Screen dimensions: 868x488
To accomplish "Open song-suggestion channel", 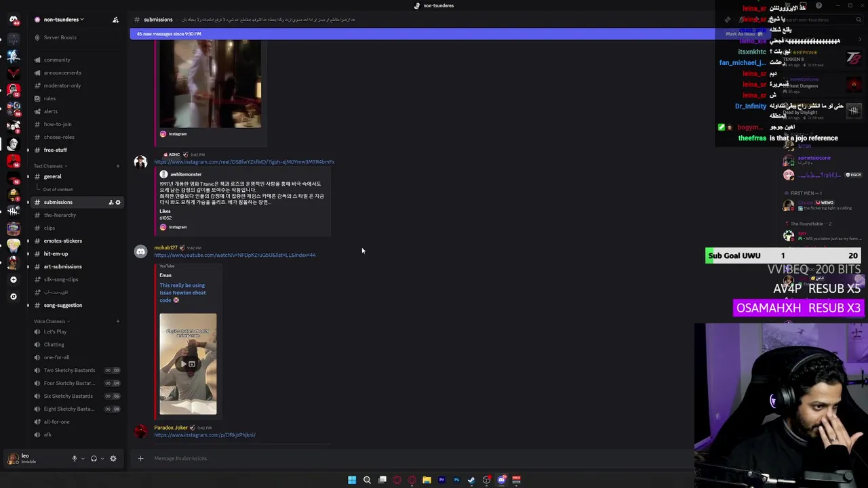I will [x=63, y=305].
